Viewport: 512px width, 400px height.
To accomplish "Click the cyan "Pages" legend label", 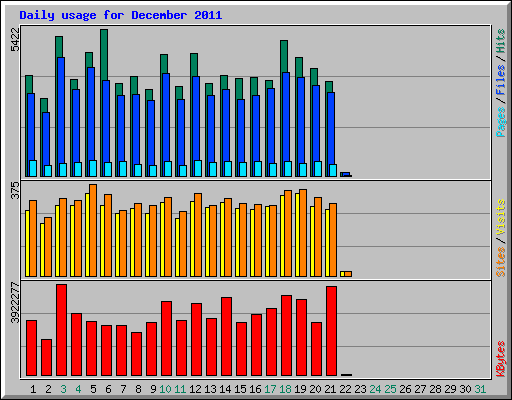I will 501,122.
